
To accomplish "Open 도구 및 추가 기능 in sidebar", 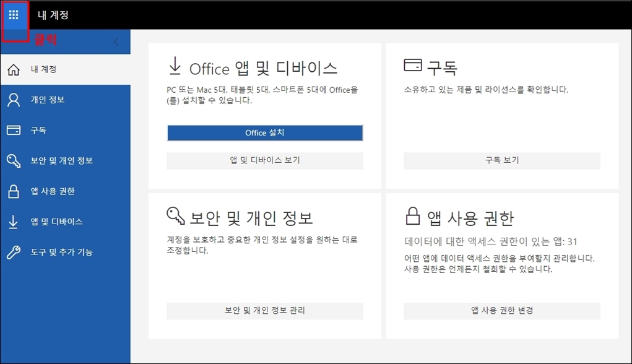I will (x=65, y=253).
